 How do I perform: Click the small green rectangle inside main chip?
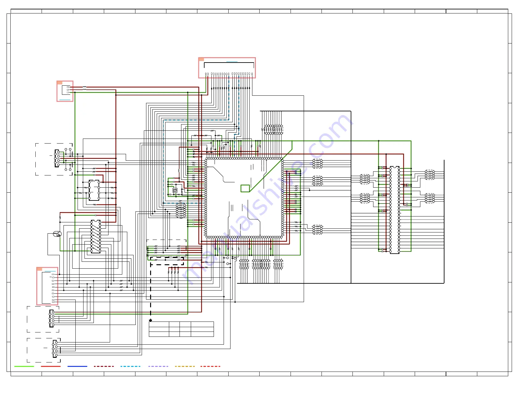click(x=245, y=188)
